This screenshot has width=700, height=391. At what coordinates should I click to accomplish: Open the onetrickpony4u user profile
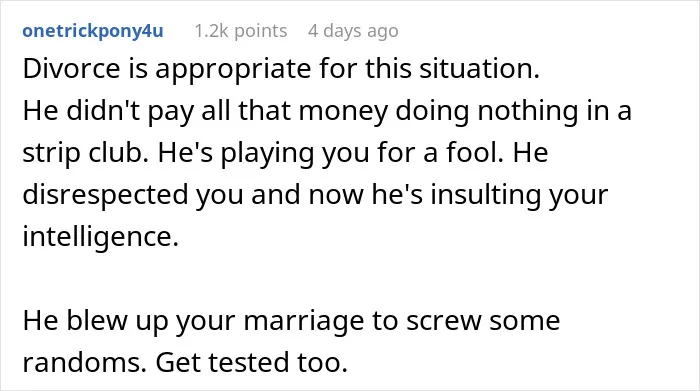93,31
